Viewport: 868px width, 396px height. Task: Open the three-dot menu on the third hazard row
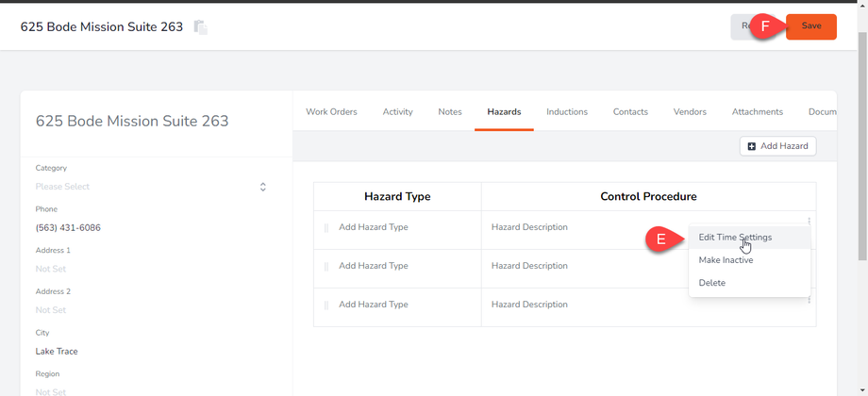tap(809, 300)
